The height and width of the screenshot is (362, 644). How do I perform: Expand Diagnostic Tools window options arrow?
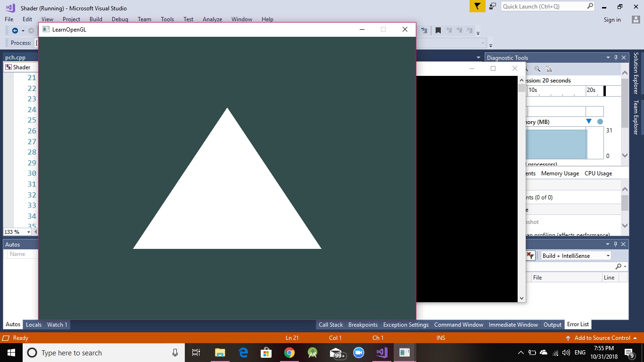tap(608, 58)
